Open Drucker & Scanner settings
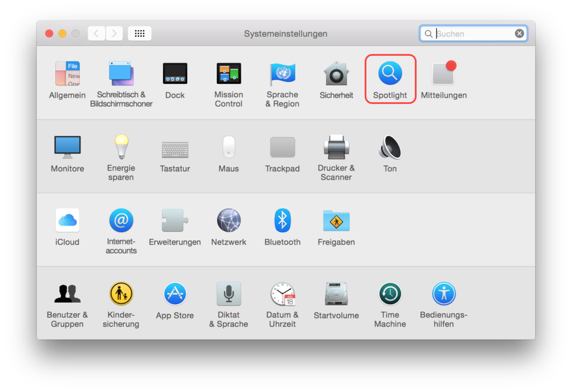The image size is (572, 392). point(336,147)
